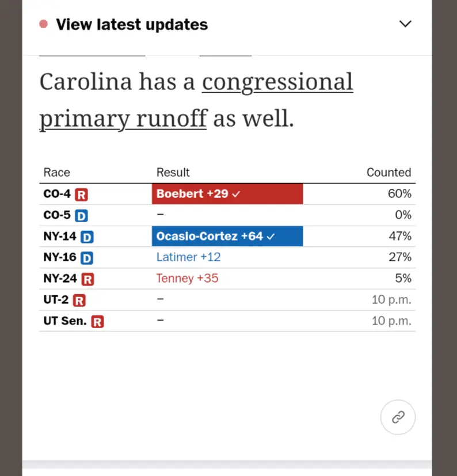Select the blue Ocasio-Cortez +64 result bar
This screenshot has width=457, height=476.
(227, 237)
